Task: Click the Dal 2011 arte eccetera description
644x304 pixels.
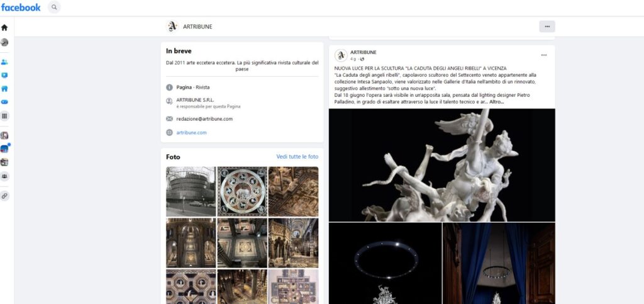Action: (242, 66)
